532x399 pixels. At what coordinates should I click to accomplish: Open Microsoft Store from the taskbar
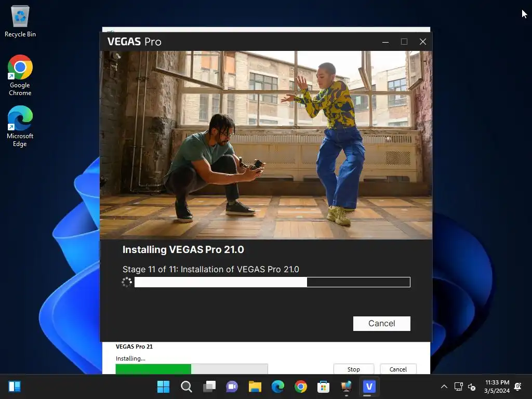pos(323,387)
